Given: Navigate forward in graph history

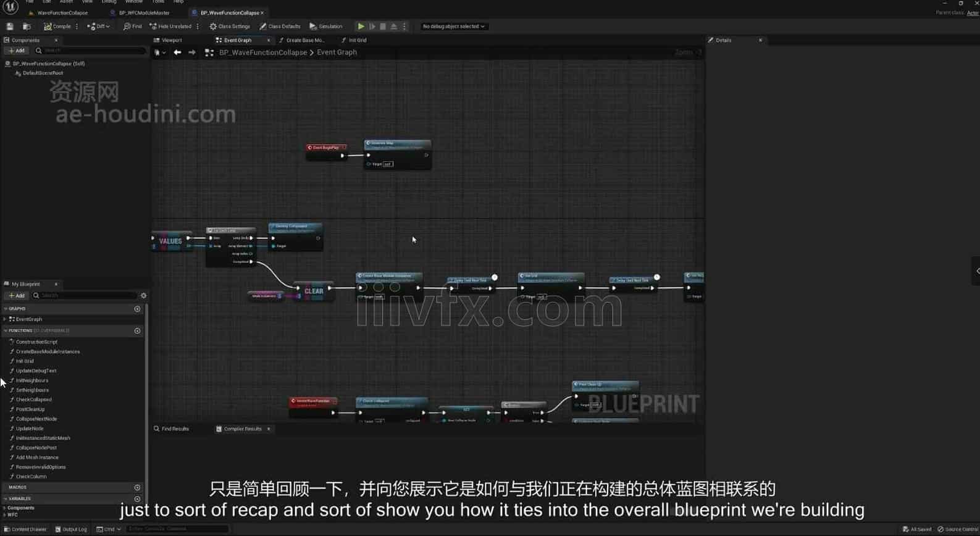Looking at the screenshot, I should (x=192, y=52).
